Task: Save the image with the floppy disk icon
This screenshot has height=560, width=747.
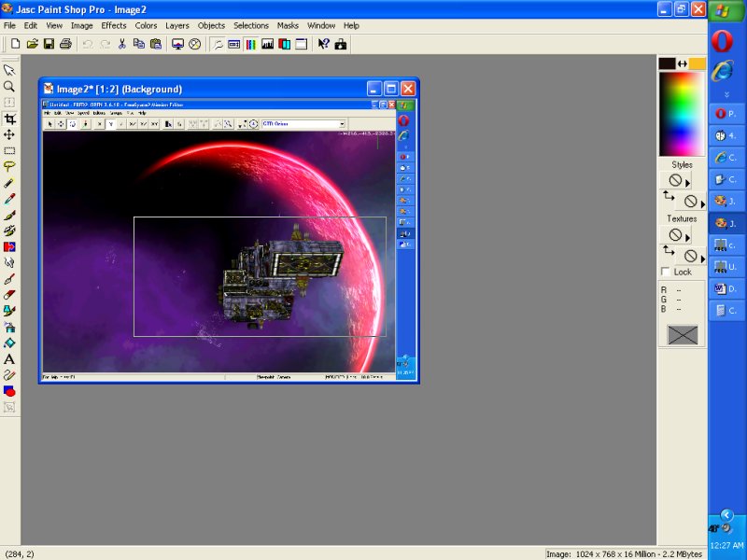Action: (x=49, y=44)
